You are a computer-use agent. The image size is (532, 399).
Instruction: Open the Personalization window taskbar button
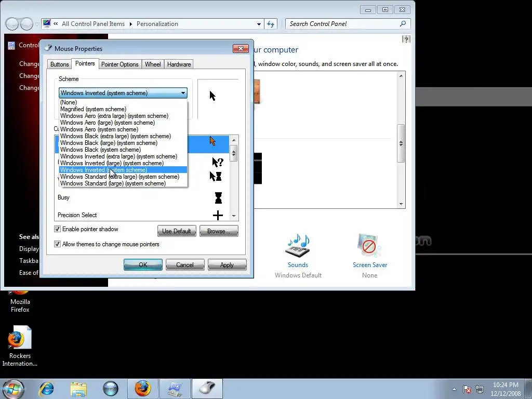[175, 389]
